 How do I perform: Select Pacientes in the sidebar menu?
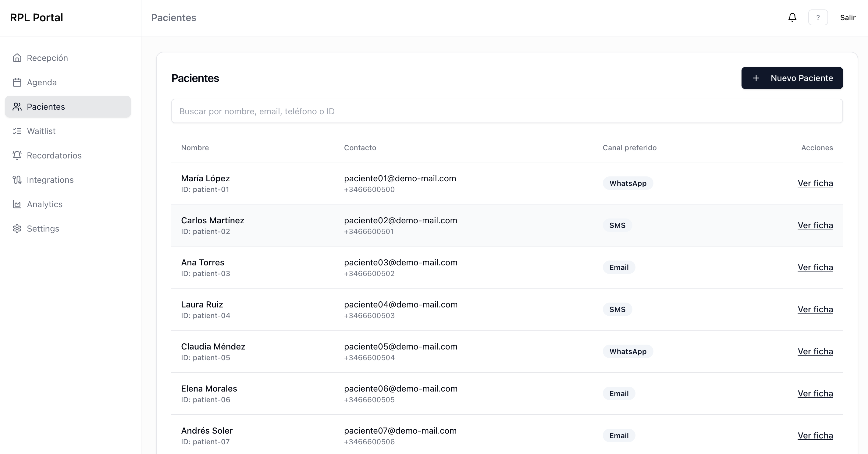point(68,107)
